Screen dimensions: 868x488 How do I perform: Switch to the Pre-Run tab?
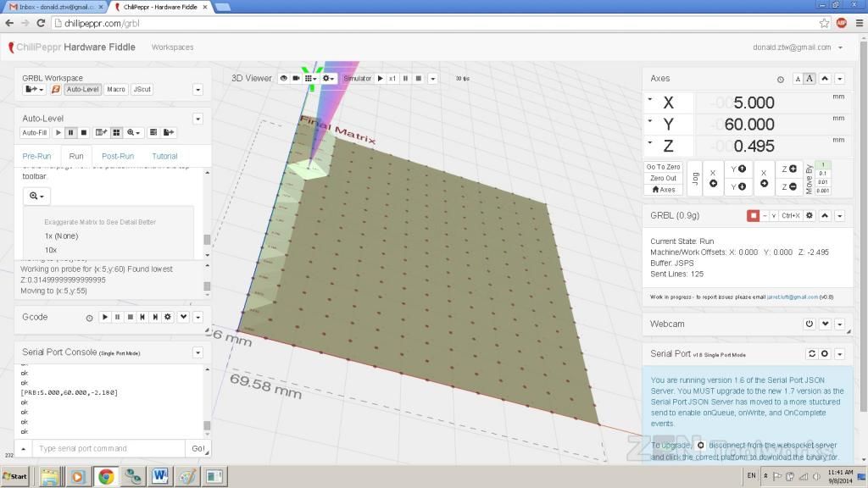point(37,156)
